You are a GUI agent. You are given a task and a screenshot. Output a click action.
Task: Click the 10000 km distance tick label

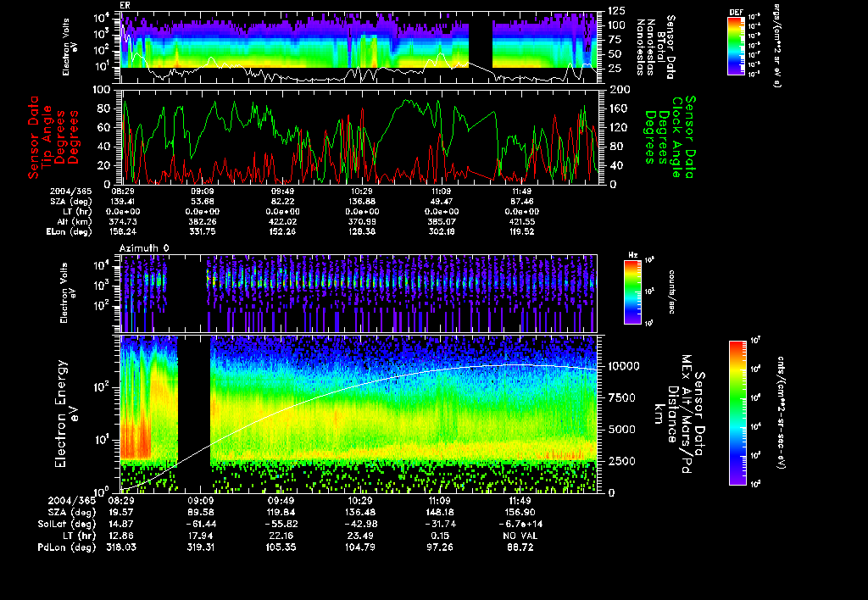point(624,366)
